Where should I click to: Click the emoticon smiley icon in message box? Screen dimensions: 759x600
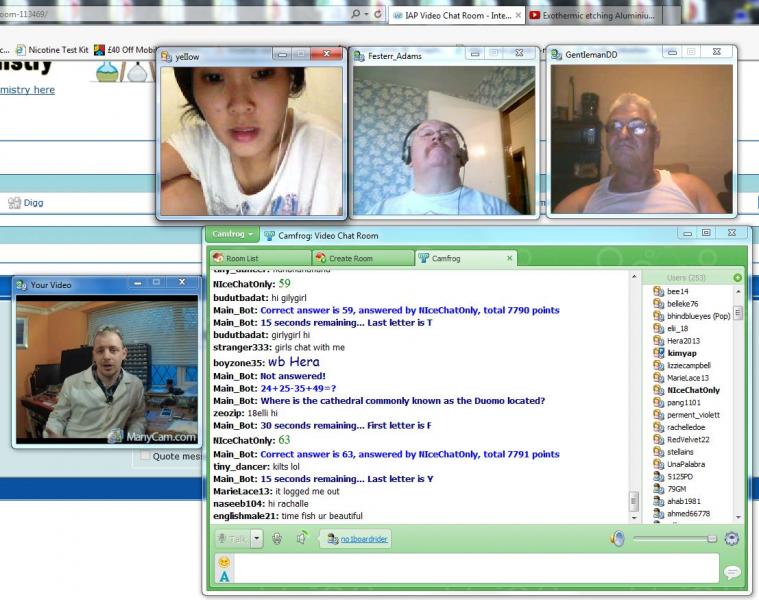224,562
